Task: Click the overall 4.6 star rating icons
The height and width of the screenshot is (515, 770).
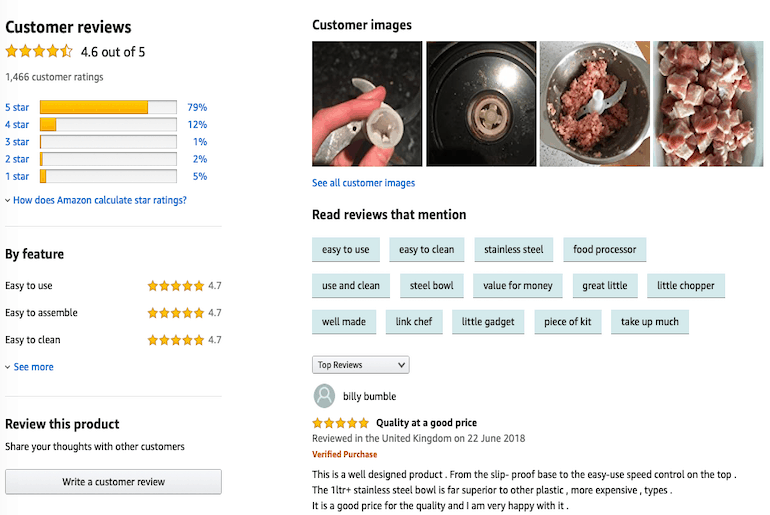Action: pyautogui.click(x=39, y=52)
